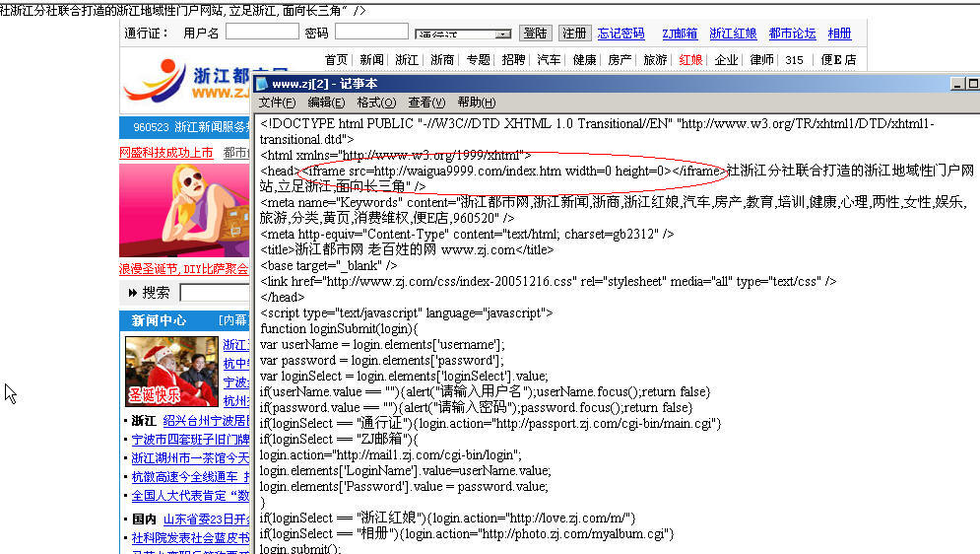
Task: Open the 文件(F) menu in Notepad
Action: (277, 103)
